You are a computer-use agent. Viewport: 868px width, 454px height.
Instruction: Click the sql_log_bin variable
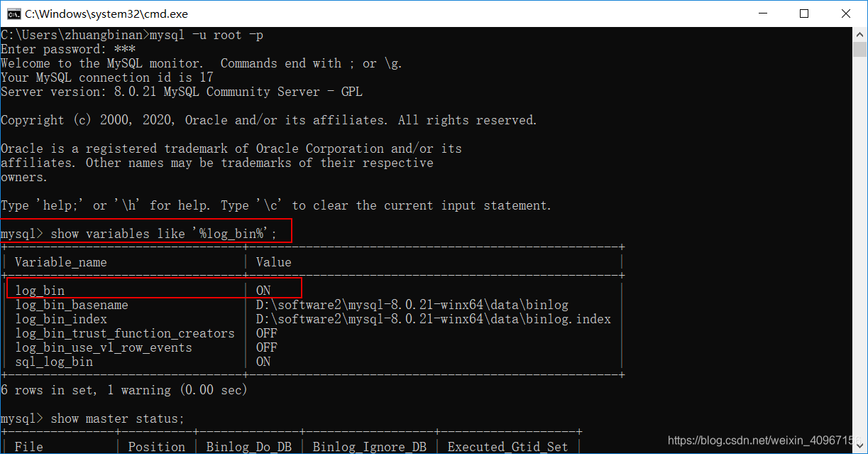tap(54, 362)
